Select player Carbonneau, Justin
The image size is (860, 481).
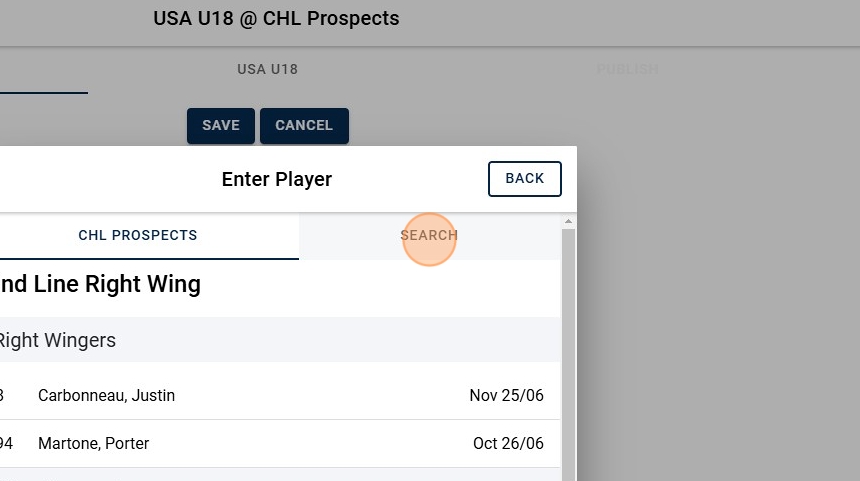point(106,396)
